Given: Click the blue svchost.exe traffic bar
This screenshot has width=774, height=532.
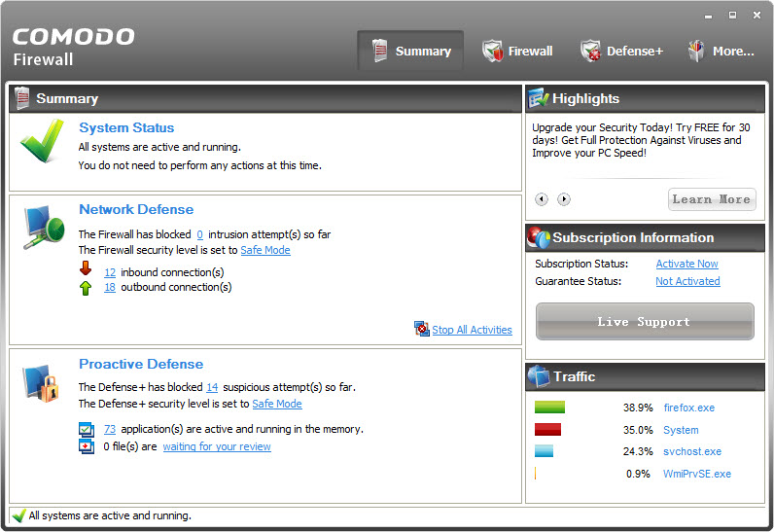Looking at the screenshot, I should 544,451.
